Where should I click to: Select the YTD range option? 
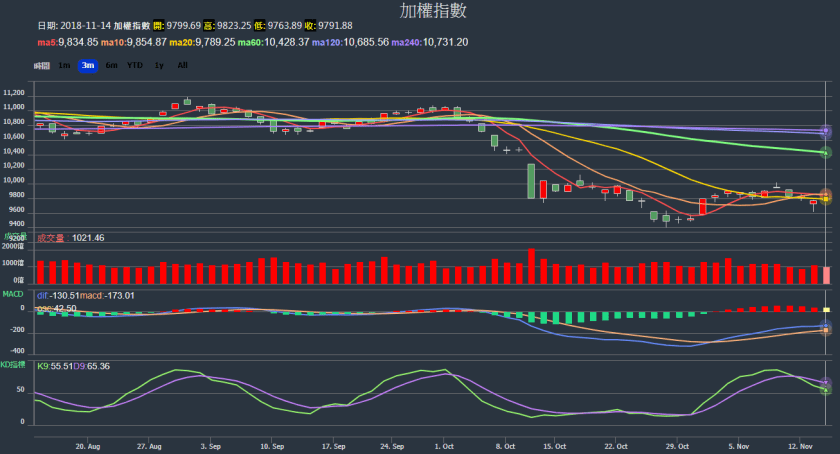(134, 65)
